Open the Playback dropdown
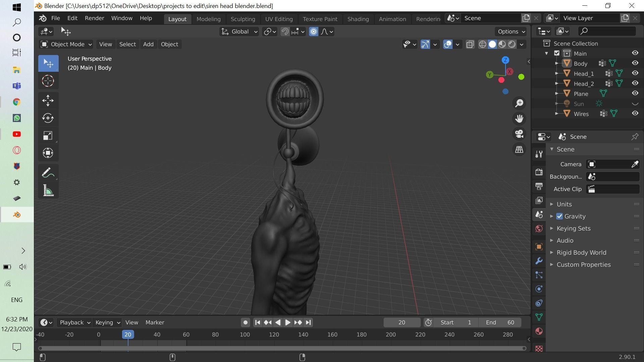 pyautogui.click(x=75, y=322)
